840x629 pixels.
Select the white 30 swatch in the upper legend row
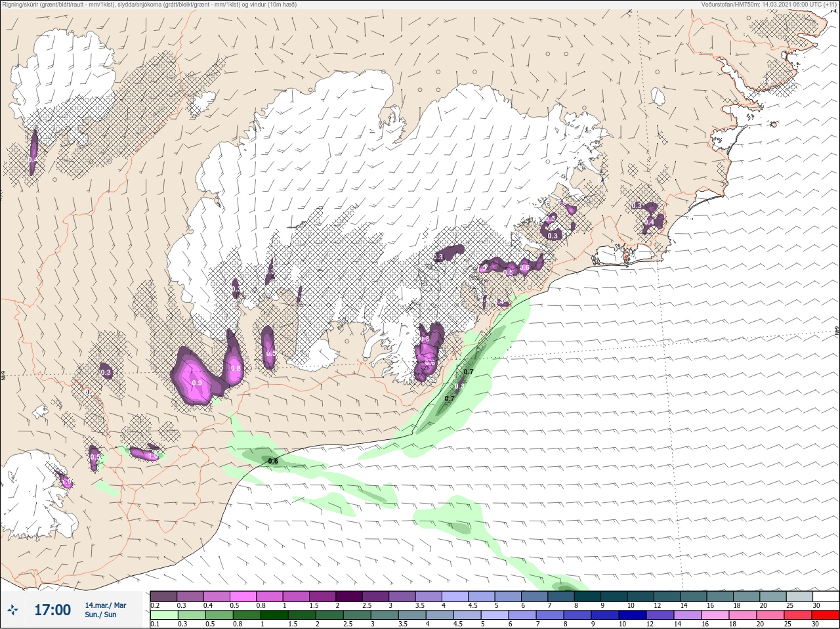point(826,596)
